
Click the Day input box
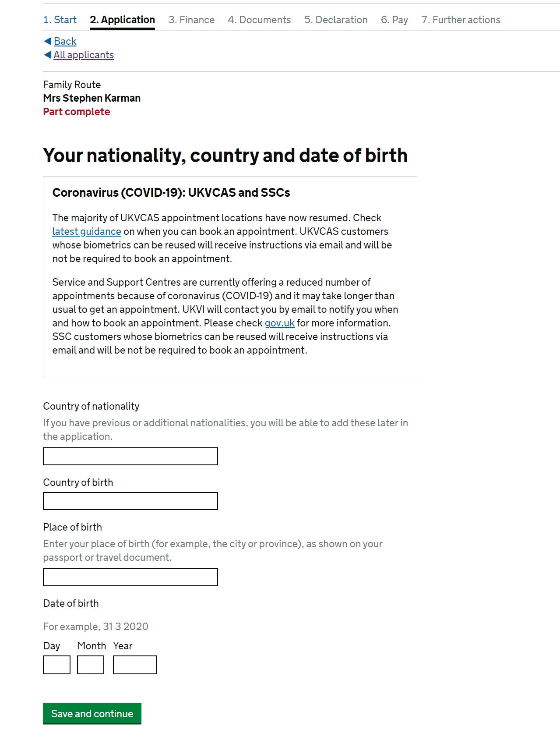pos(56,665)
